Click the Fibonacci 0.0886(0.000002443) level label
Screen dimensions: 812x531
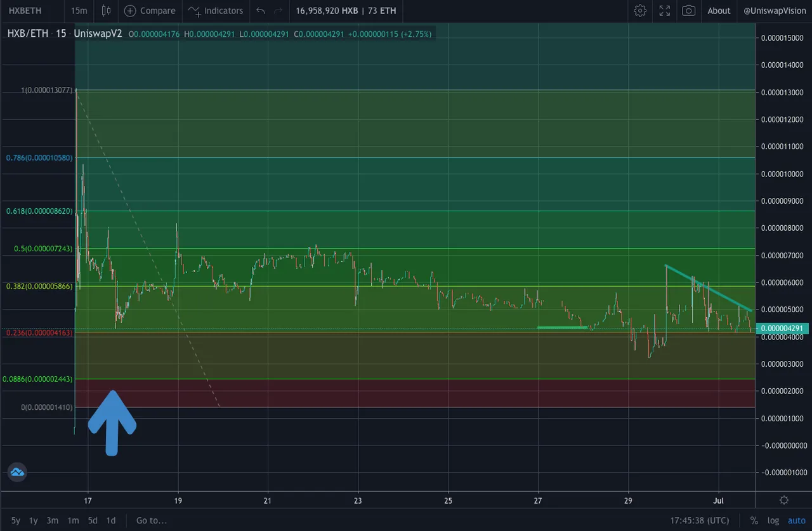coord(38,379)
